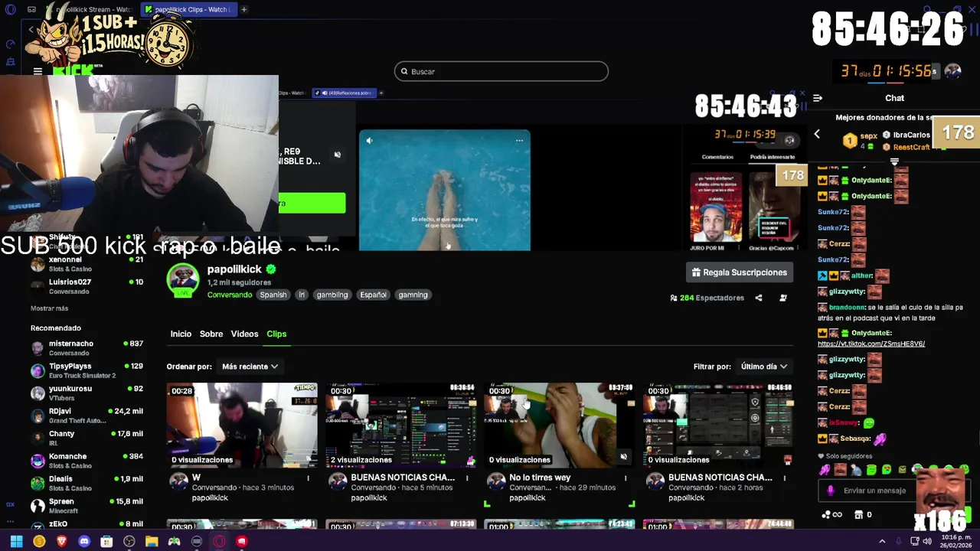Open the yellow coin app in taskbar

[39, 541]
